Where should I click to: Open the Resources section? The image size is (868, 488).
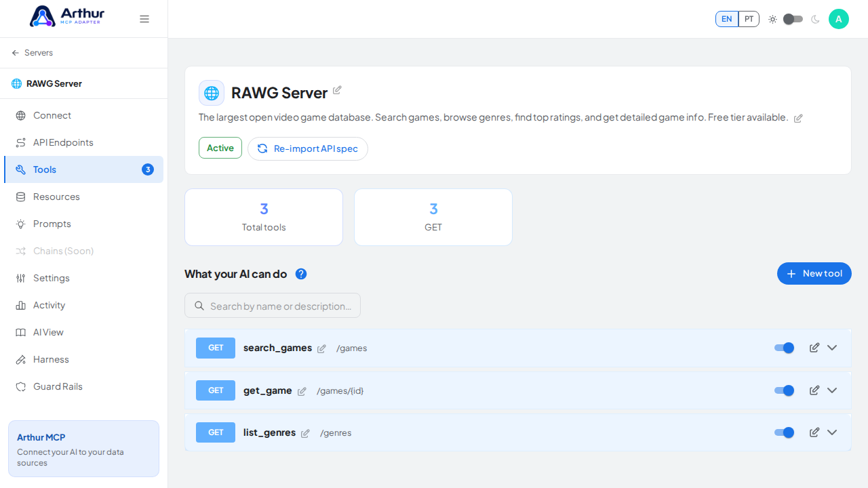pyautogui.click(x=83, y=197)
